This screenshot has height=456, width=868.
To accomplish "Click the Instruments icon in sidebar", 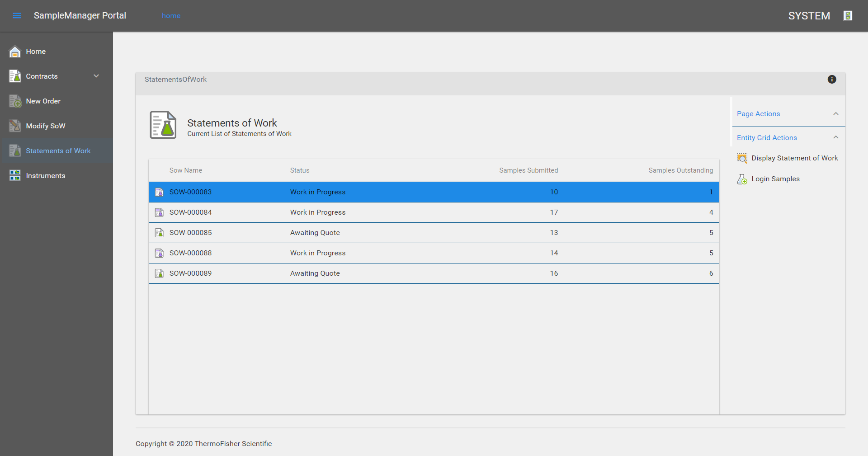I will coord(15,176).
